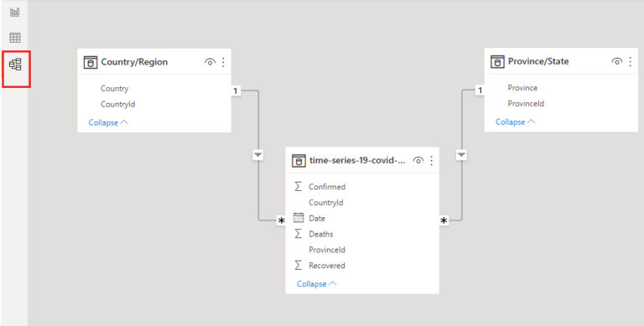Collapse the time-series-19-covid table
644x326 pixels.
[317, 284]
